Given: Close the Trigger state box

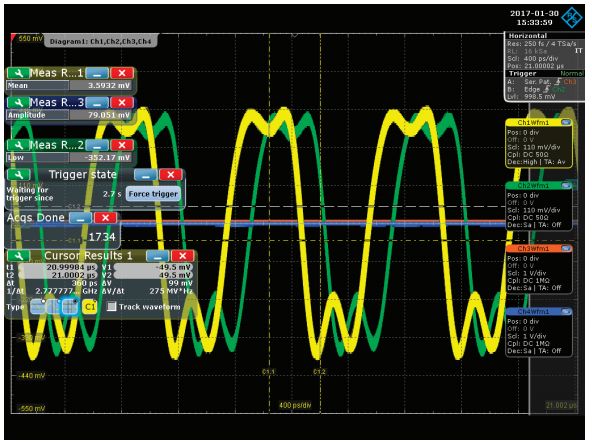Looking at the screenshot, I should (171, 175).
